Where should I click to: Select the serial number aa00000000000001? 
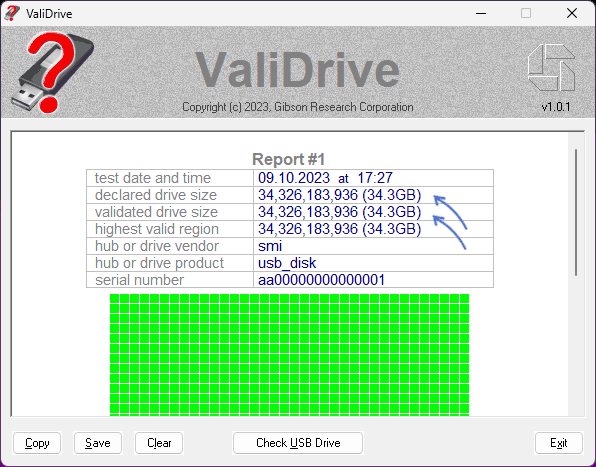[x=322, y=280]
